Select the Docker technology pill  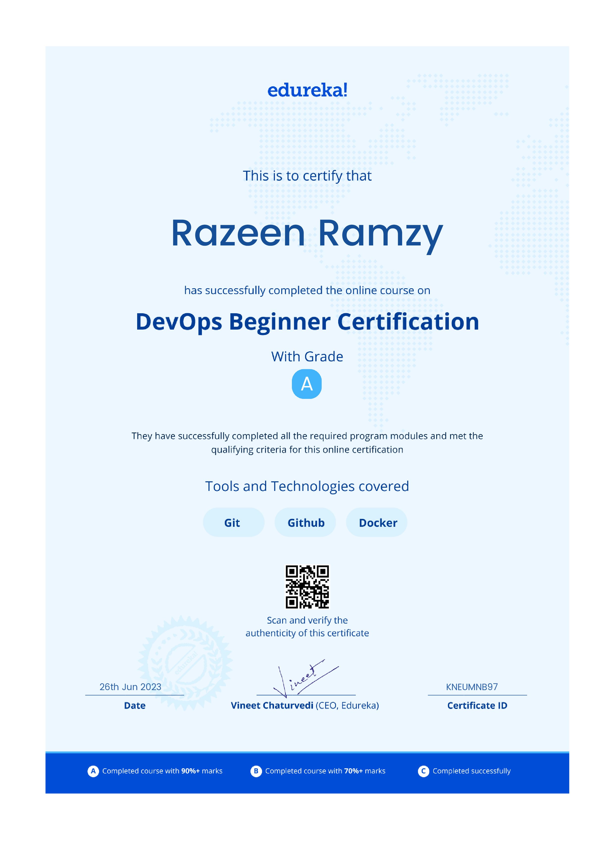[377, 523]
